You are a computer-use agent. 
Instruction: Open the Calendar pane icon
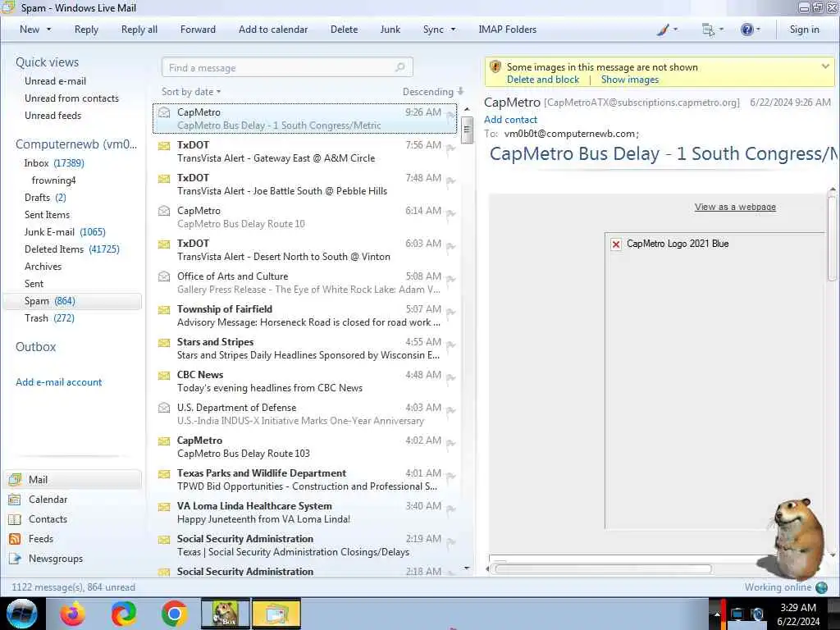(15, 500)
